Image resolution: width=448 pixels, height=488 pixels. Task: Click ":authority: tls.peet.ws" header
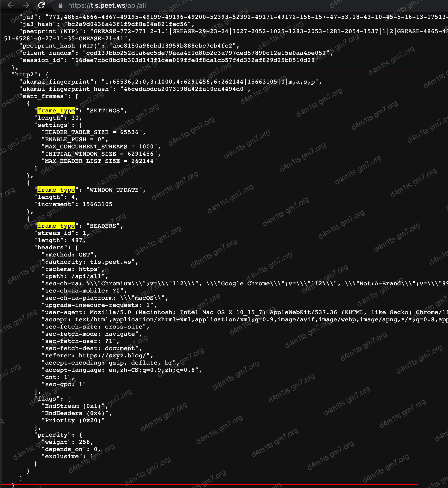click(x=90, y=262)
